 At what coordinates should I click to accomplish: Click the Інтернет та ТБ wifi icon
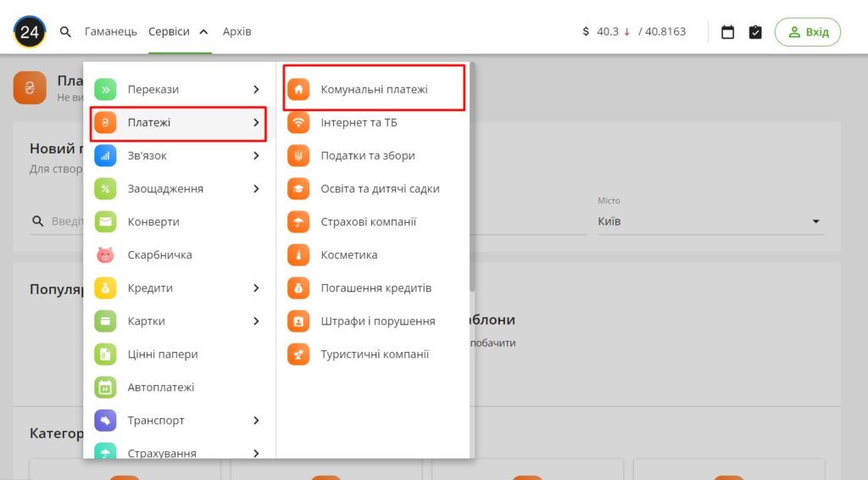(298, 122)
